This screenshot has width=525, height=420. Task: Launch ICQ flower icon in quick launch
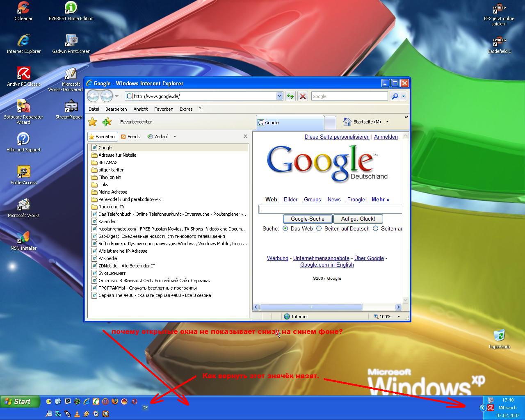[77, 402]
